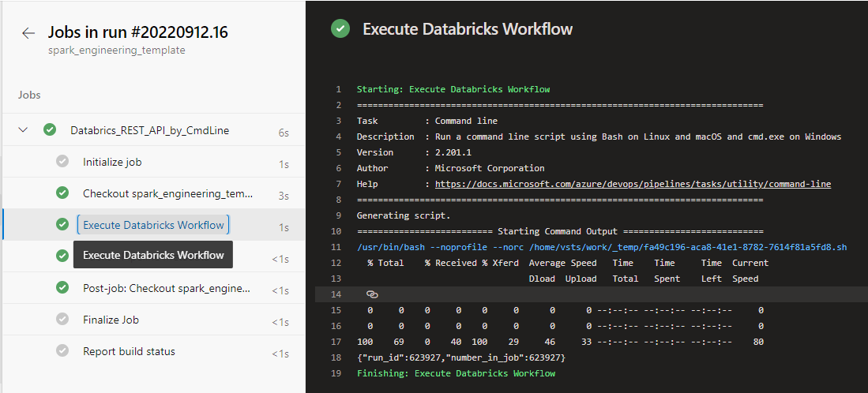
Task: Click the Version : 2.201.1 log line
Action: click(x=414, y=152)
